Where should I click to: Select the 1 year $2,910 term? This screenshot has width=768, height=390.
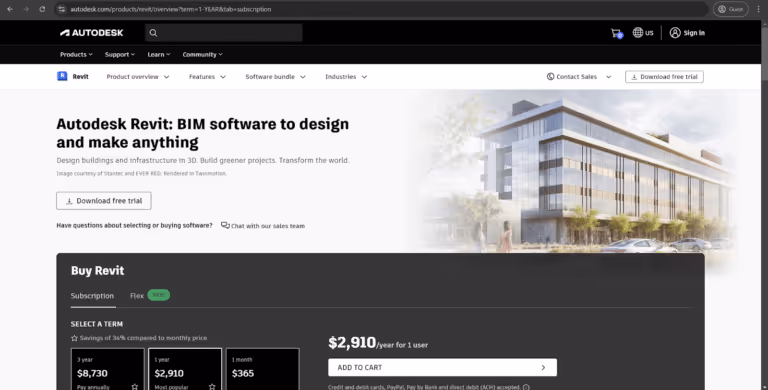(185, 369)
